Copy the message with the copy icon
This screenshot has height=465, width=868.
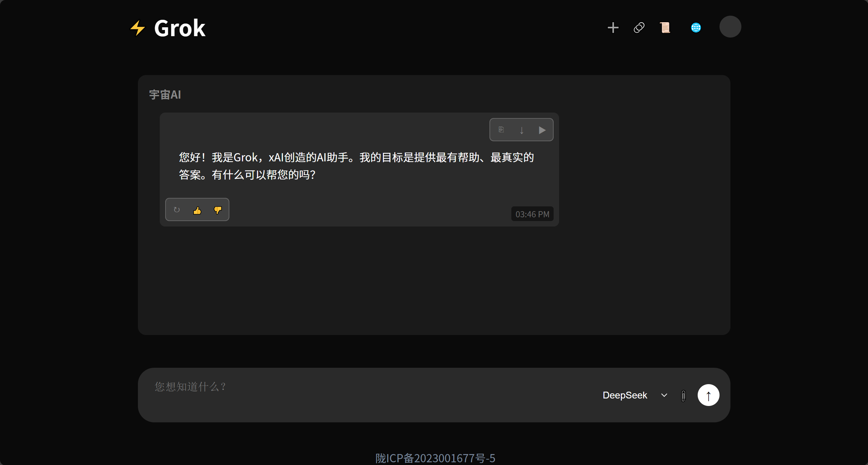501,130
